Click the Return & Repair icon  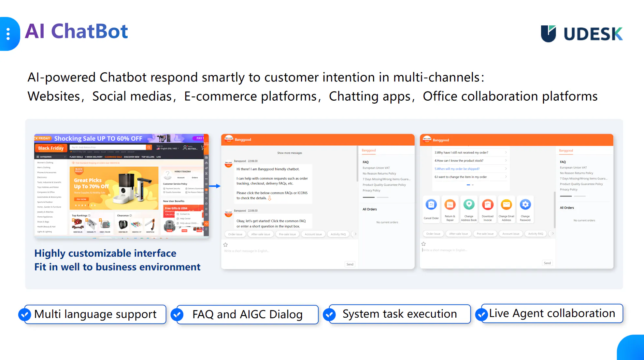(450, 205)
